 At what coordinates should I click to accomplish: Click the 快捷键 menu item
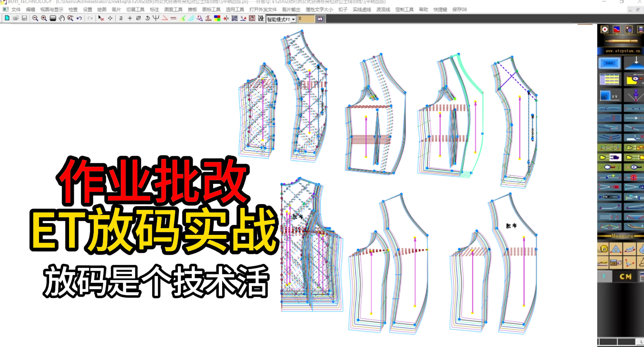click(x=440, y=10)
